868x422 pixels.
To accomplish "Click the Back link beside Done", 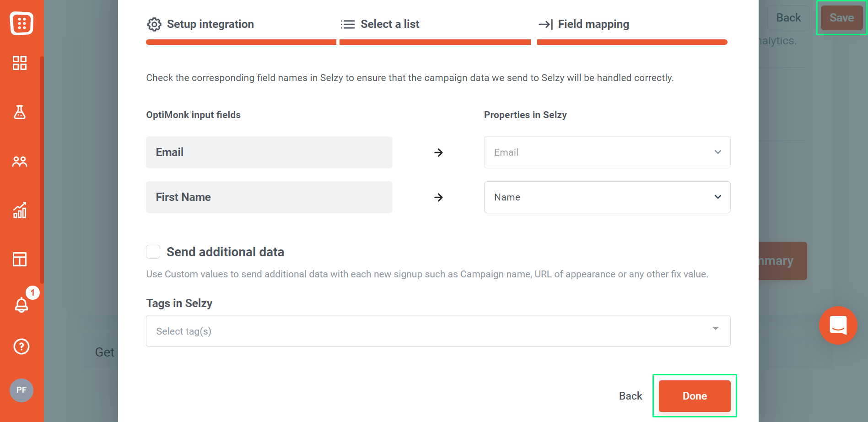I will 631,396.
